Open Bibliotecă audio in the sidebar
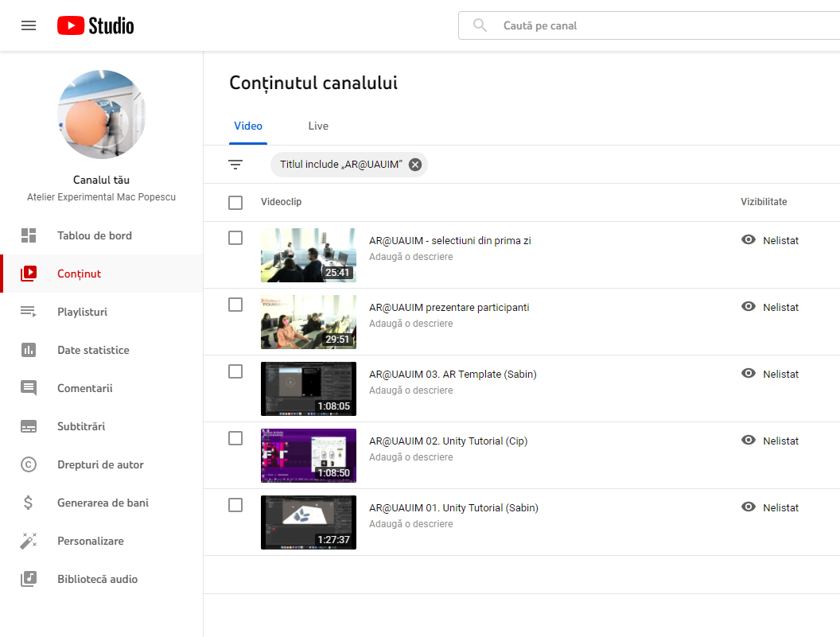The image size is (840, 637). (102, 579)
